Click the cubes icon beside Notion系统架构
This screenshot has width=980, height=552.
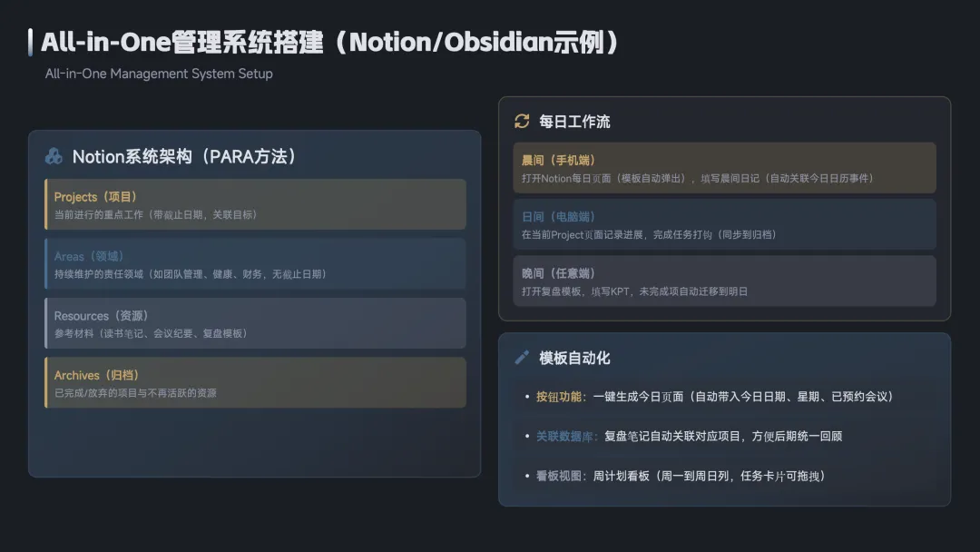54,156
